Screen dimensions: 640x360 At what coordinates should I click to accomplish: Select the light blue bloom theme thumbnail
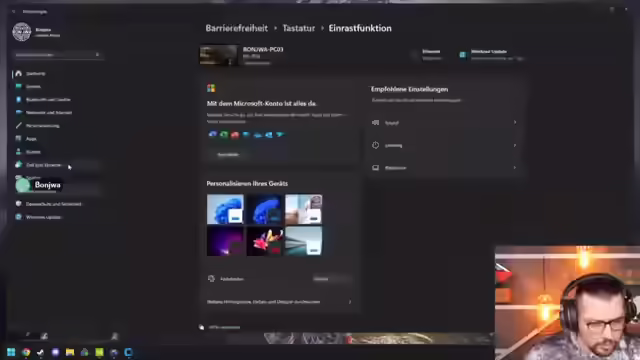225,209
